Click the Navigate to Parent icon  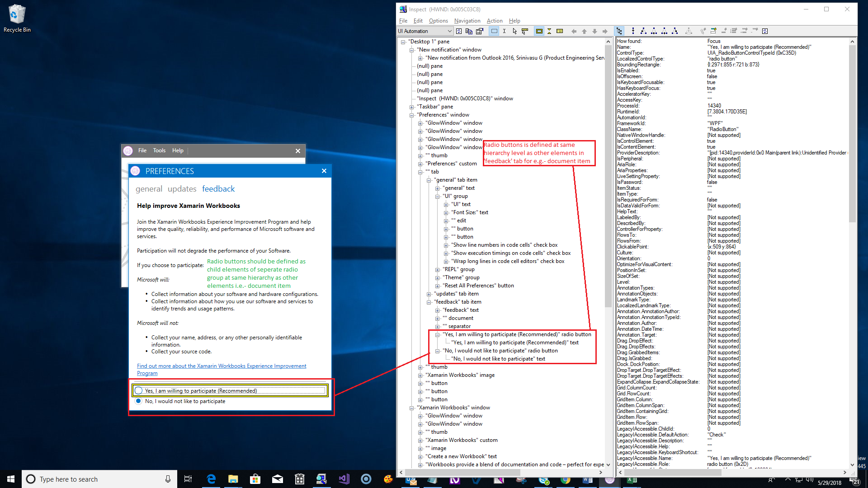pos(633,31)
